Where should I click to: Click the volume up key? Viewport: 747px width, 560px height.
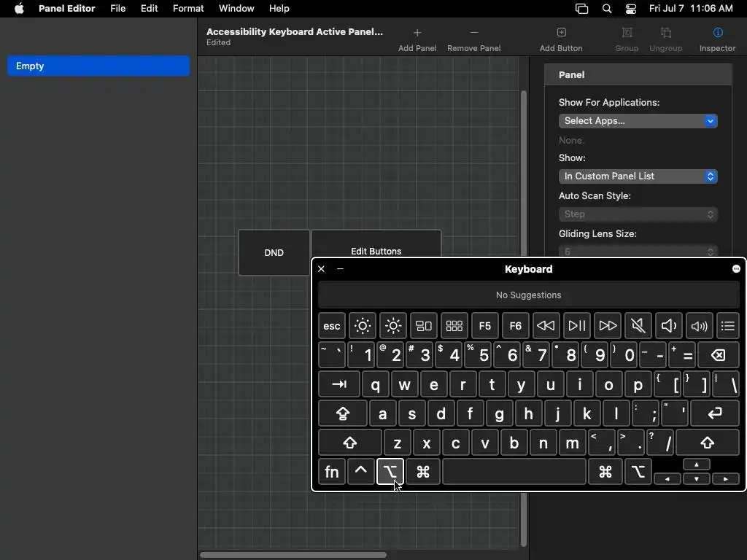coord(700,326)
